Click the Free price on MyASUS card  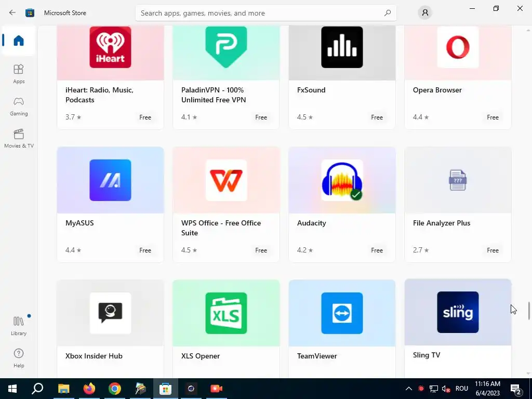click(x=145, y=250)
